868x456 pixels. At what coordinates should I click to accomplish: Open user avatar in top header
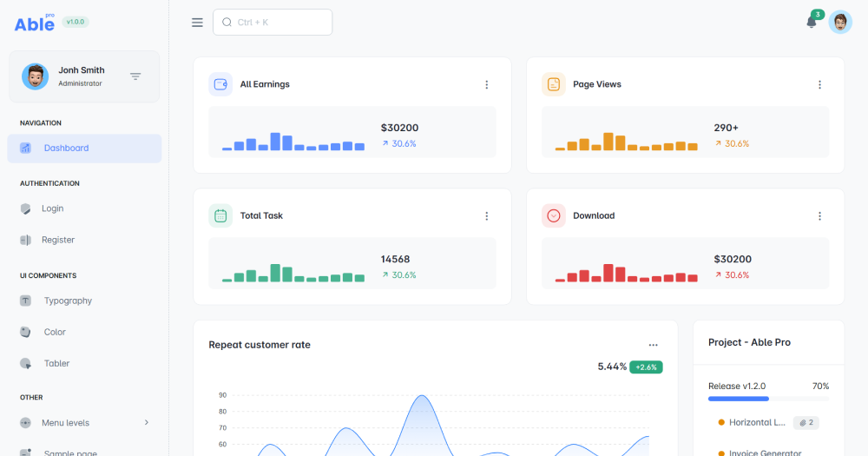pyautogui.click(x=839, y=23)
